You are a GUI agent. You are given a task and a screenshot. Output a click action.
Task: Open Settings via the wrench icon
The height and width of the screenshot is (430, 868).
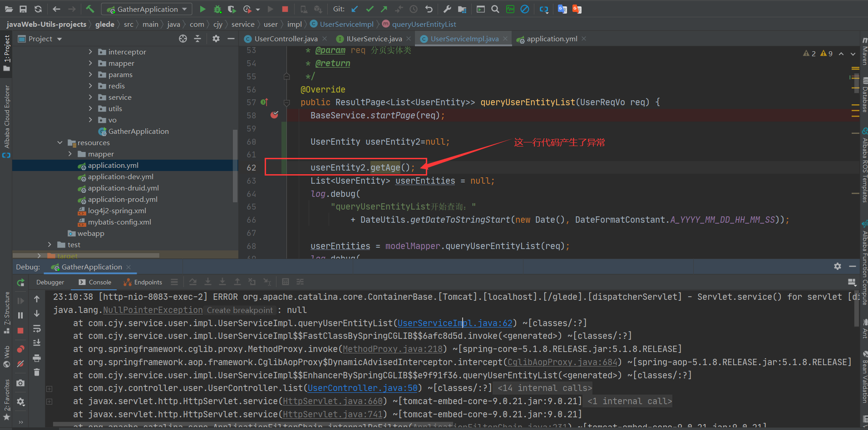(x=447, y=9)
